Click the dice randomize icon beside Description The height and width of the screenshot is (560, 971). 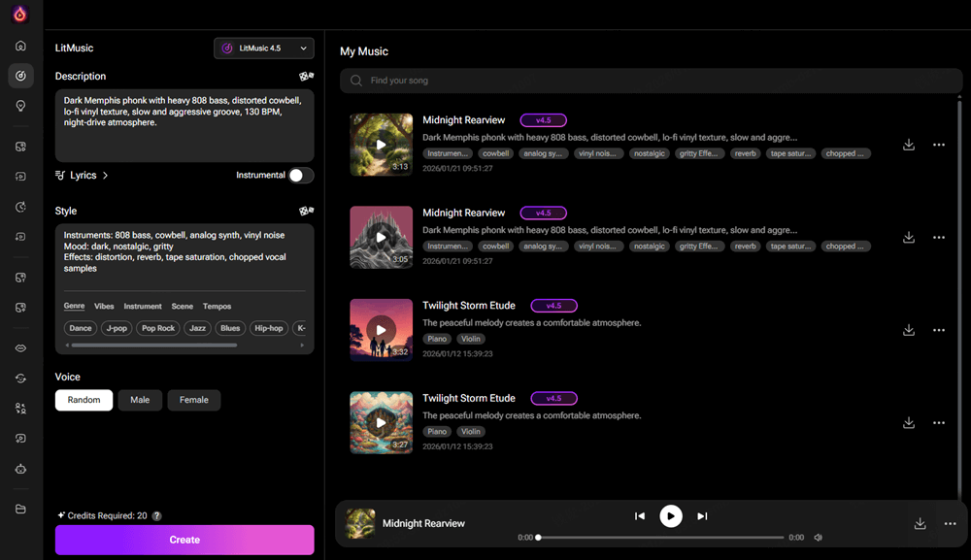306,76
